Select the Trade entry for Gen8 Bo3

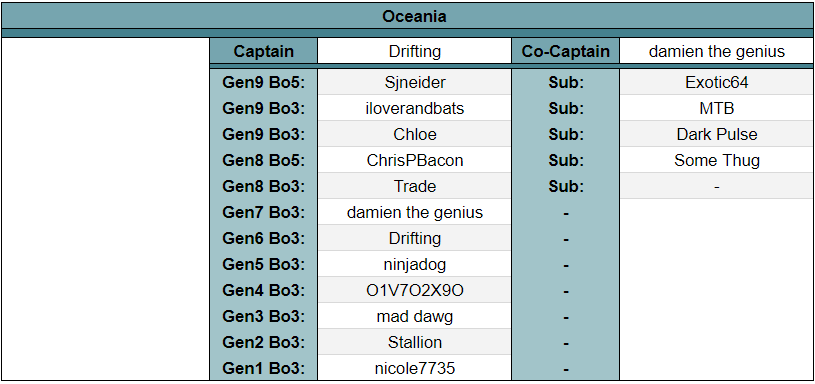click(x=415, y=186)
